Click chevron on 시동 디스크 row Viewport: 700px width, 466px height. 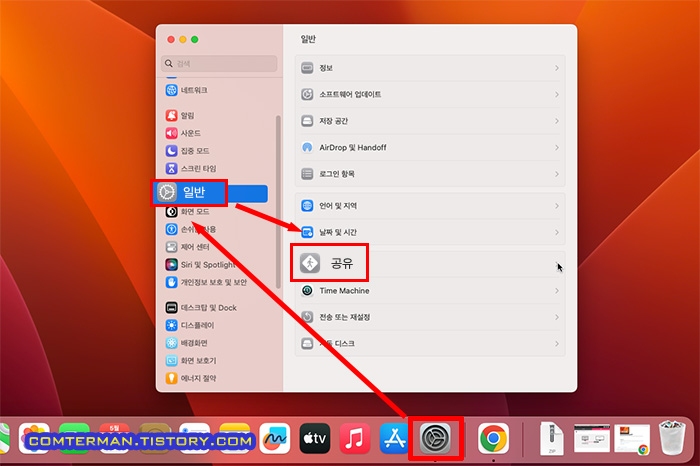coord(557,344)
